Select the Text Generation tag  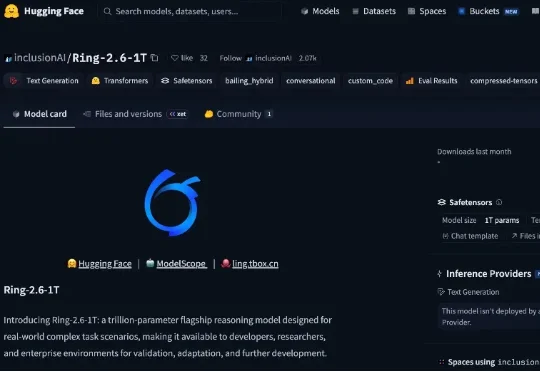click(x=44, y=81)
